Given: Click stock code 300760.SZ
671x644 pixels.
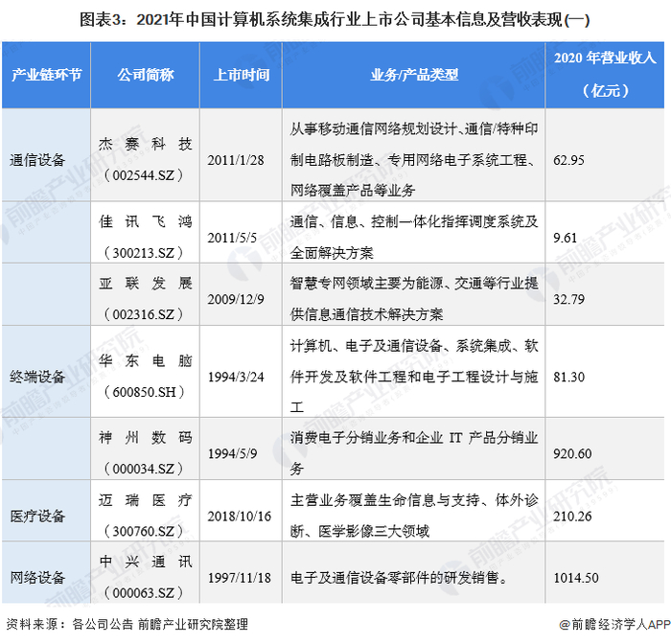Looking at the screenshot, I should click(x=144, y=532).
